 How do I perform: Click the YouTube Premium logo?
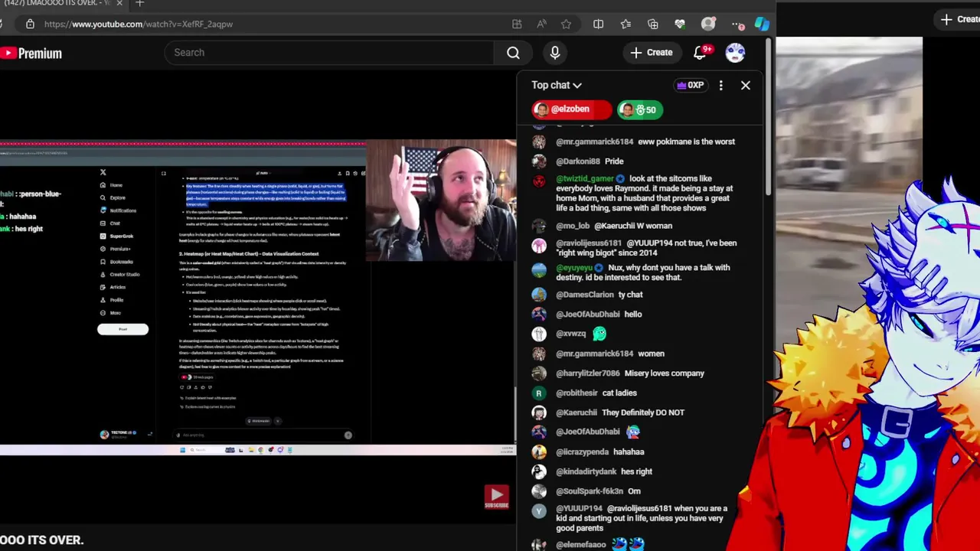coord(31,53)
